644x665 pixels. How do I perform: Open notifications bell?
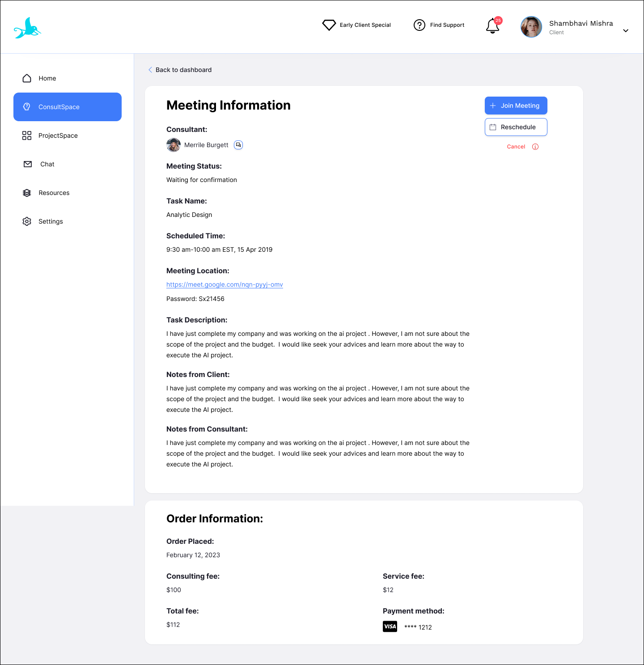click(x=493, y=26)
